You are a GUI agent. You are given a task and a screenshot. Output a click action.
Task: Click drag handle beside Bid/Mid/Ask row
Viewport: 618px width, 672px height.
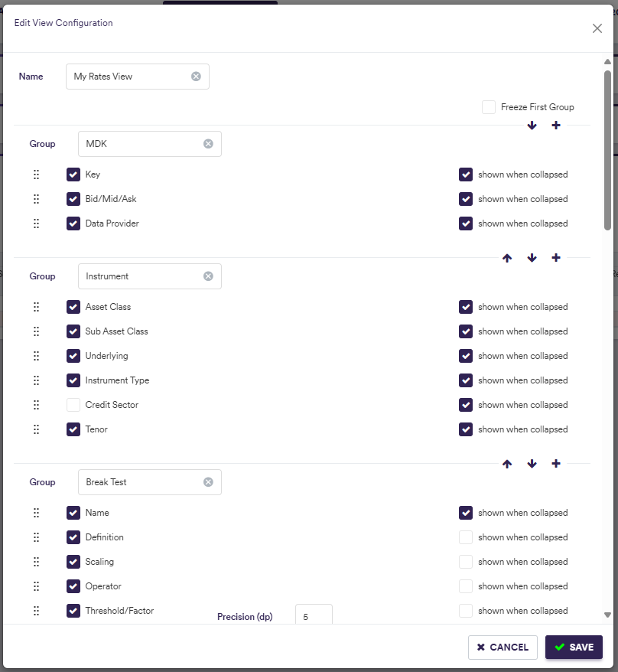tap(36, 199)
